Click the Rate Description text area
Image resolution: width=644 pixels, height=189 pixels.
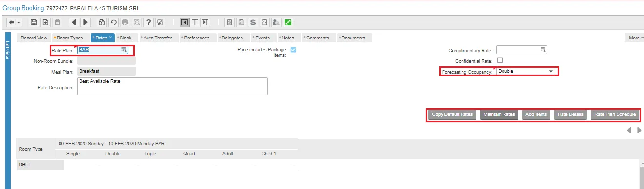pos(172,86)
